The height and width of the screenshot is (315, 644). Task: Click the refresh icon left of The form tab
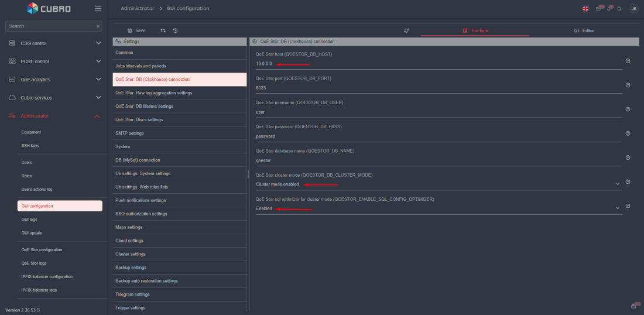coord(406,30)
